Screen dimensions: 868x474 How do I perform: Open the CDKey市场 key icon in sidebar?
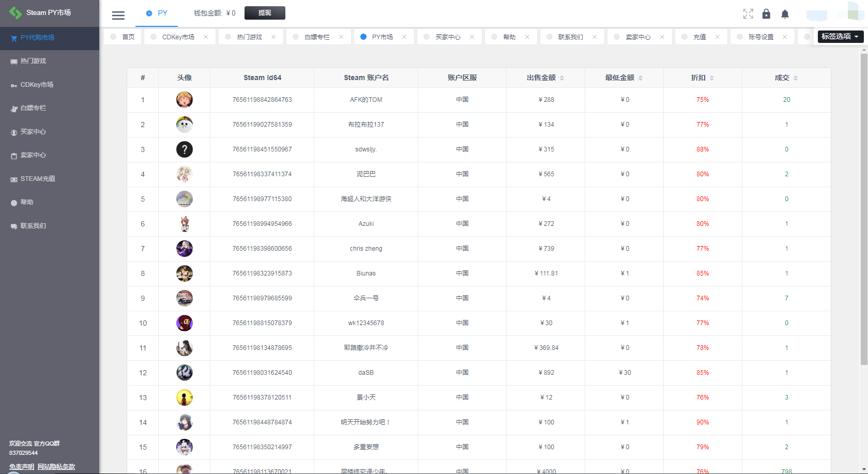point(13,84)
